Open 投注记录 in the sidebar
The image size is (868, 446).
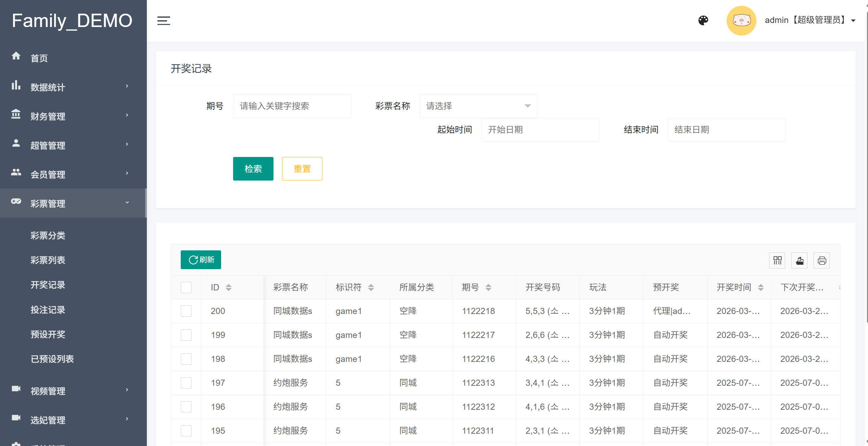(x=48, y=310)
